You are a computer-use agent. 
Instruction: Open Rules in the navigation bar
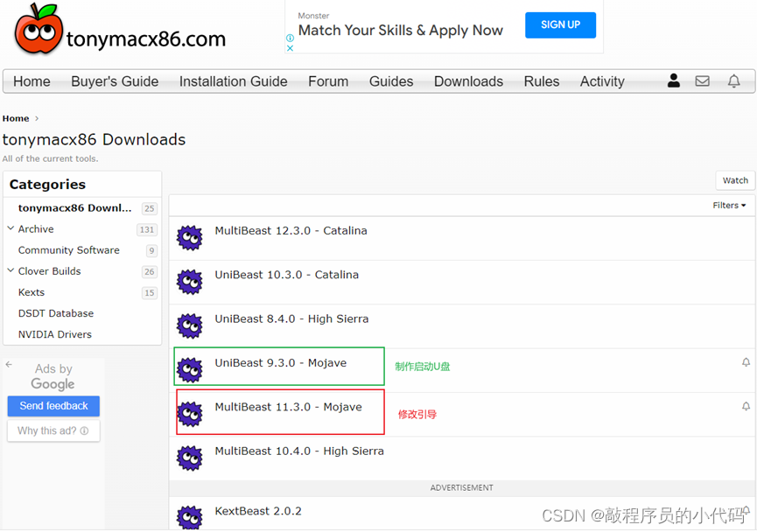coord(542,81)
